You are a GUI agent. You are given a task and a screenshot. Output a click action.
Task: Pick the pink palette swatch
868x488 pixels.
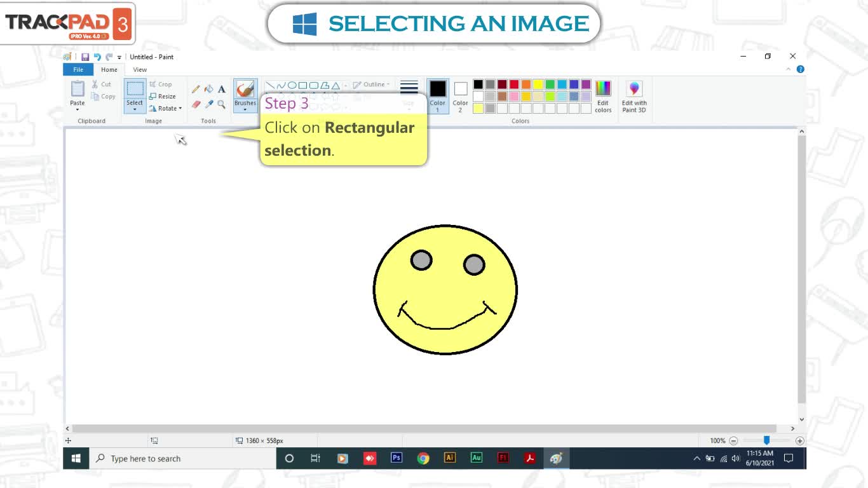[x=514, y=97]
